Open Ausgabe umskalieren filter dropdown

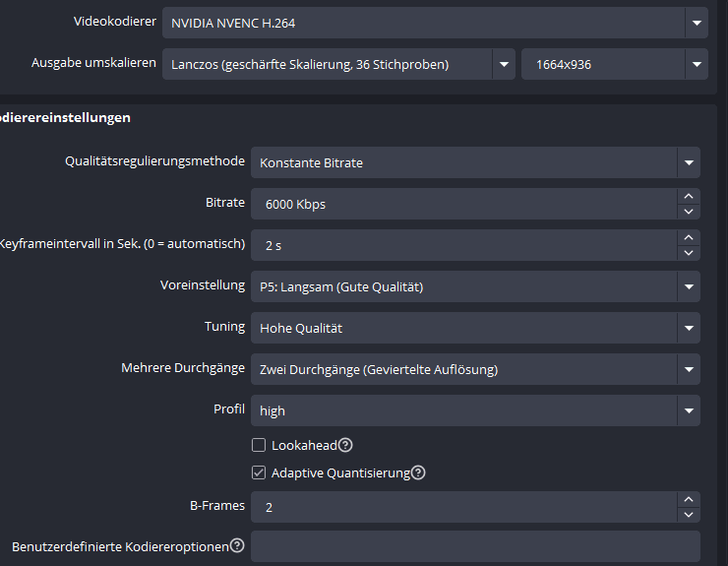tap(504, 65)
